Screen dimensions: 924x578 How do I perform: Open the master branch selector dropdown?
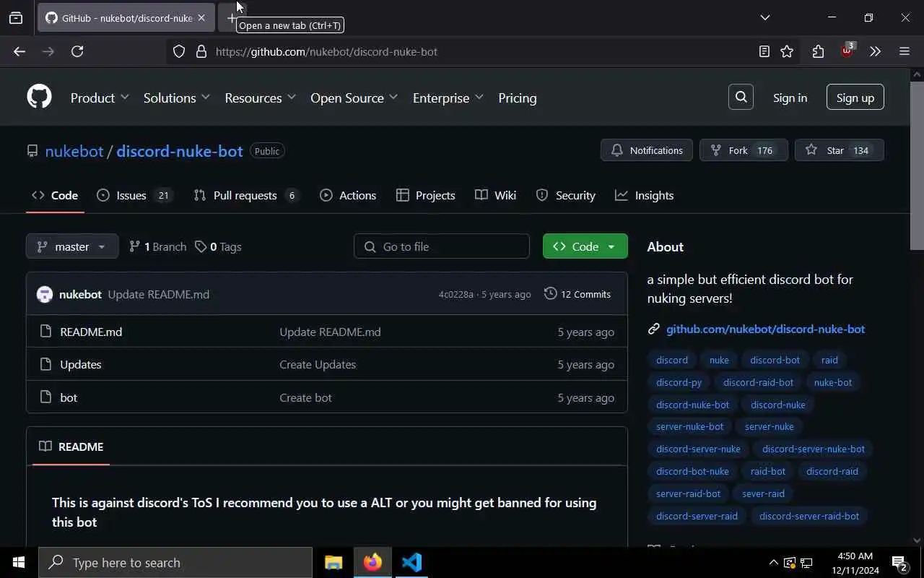pos(72,246)
